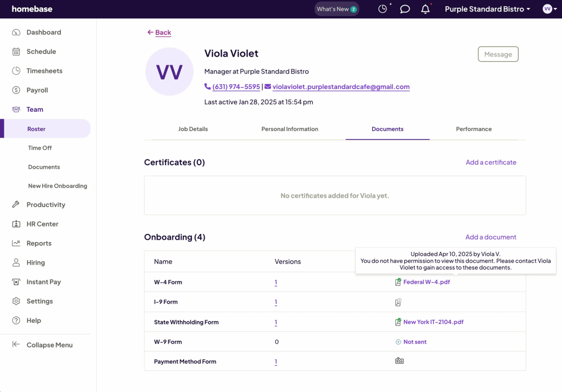The height and width of the screenshot is (392, 562).
Task: Click the New York IT-2104 document icon
Action: coord(398,322)
